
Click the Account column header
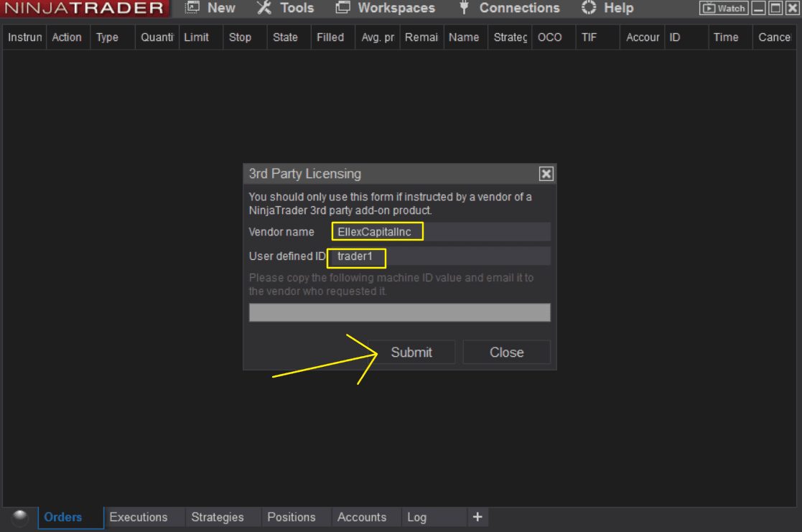click(x=643, y=37)
